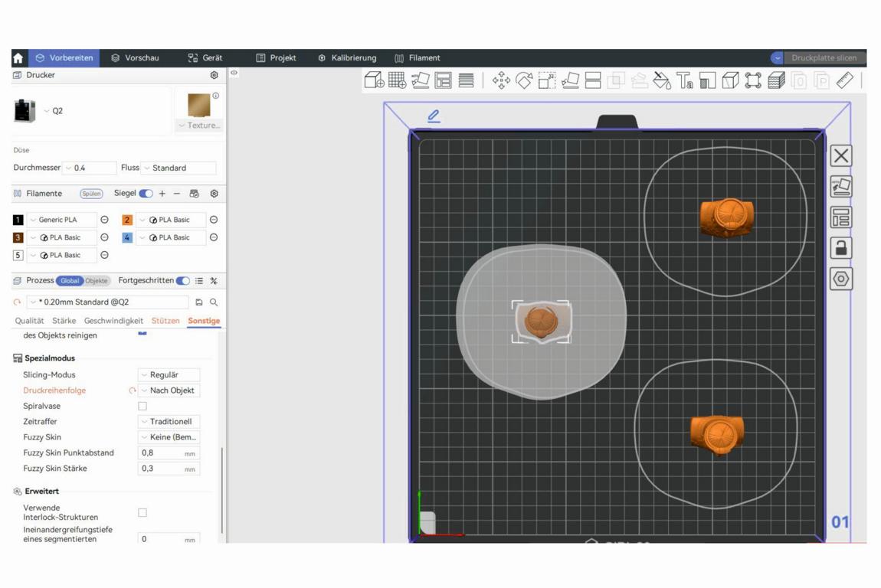Select the text shape tool

point(685,80)
